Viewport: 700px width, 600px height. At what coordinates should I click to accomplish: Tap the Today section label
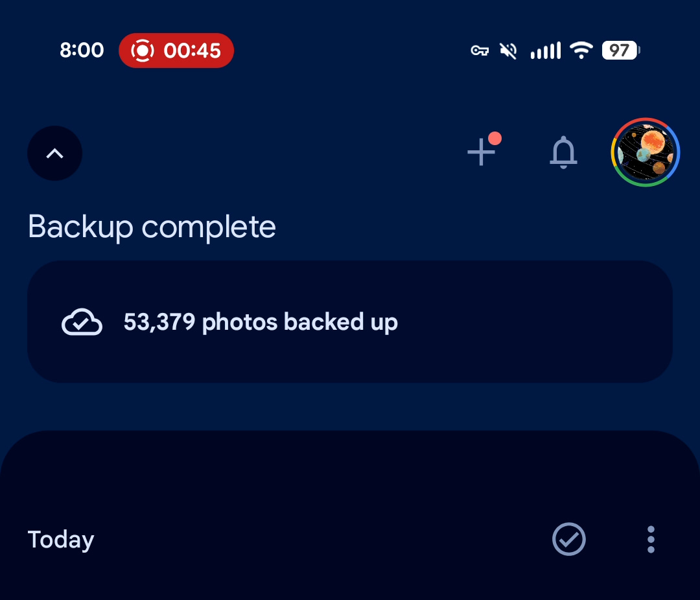61,540
